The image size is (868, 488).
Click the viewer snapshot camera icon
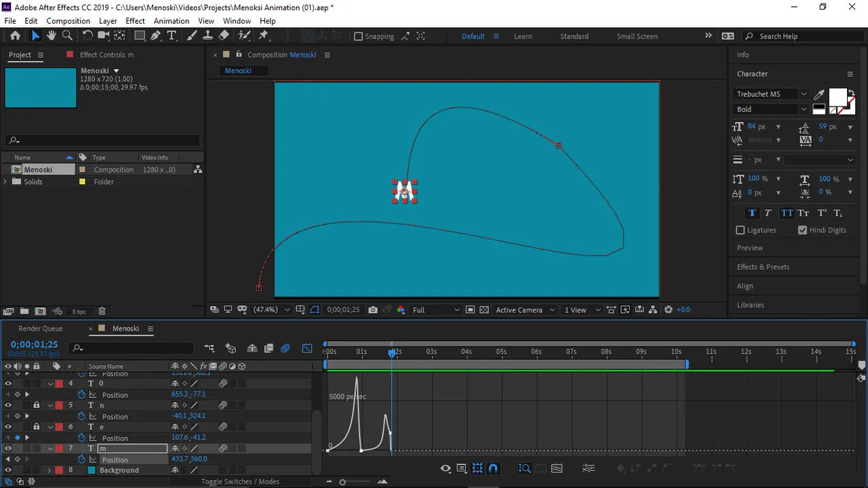point(373,310)
